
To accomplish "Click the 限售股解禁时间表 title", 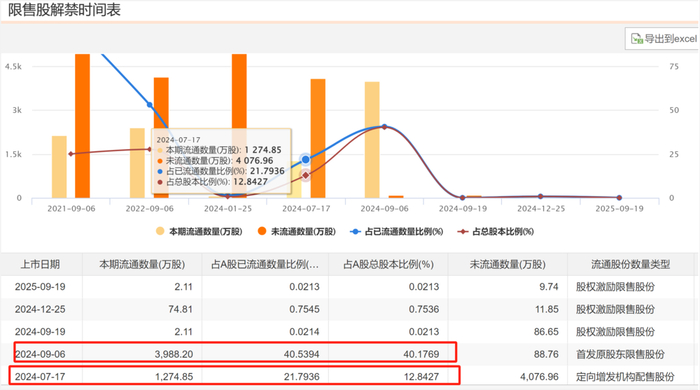I will pyautogui.click(x=65, y=10).
